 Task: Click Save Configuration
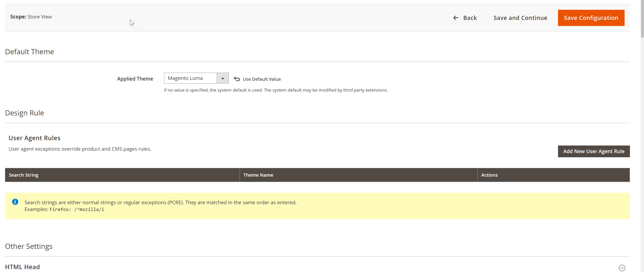[x=591, y=18]
